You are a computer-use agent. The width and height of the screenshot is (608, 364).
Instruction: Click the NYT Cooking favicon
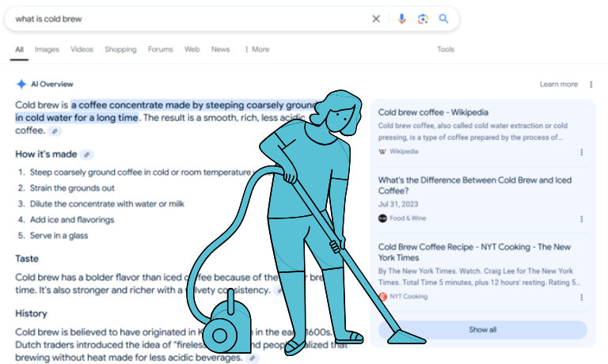(382, 297)
